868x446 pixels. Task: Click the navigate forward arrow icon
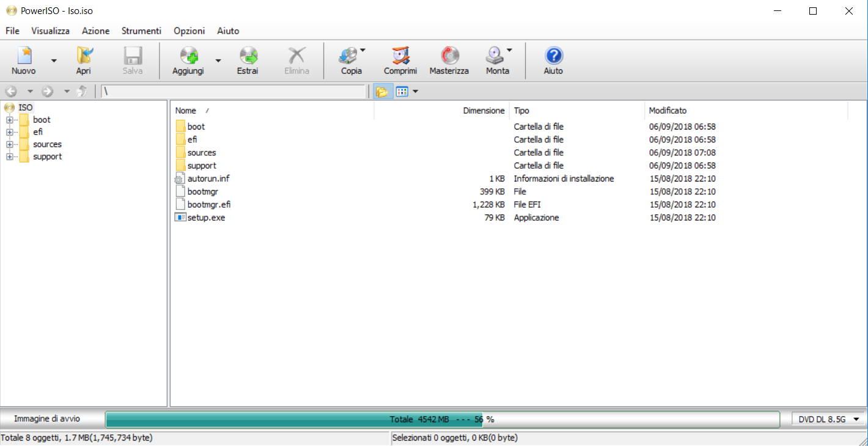click(x=48, y=92)
